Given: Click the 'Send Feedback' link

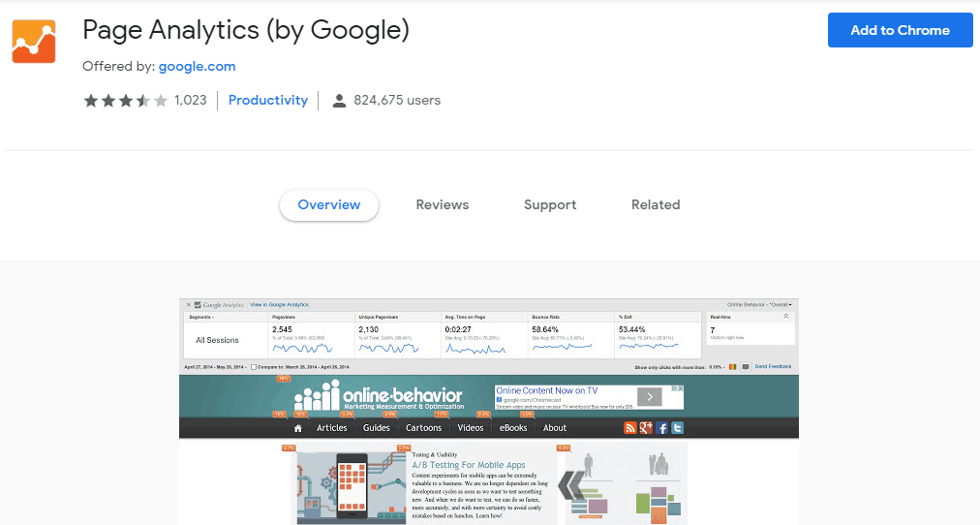Looking at the screenshot, I should (773, 367).
